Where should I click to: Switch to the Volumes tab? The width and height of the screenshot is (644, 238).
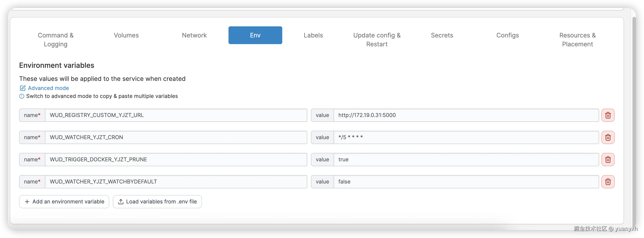(x=126, y=35)
